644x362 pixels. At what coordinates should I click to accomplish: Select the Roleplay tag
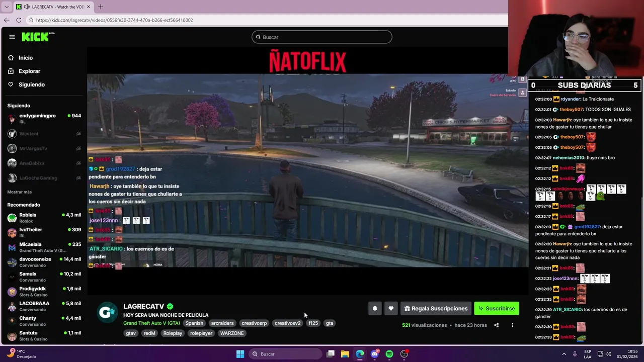pos(173,333)
